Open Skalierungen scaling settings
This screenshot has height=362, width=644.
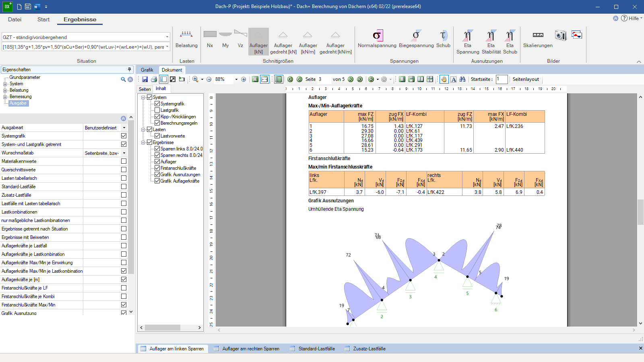coord(538,39)
